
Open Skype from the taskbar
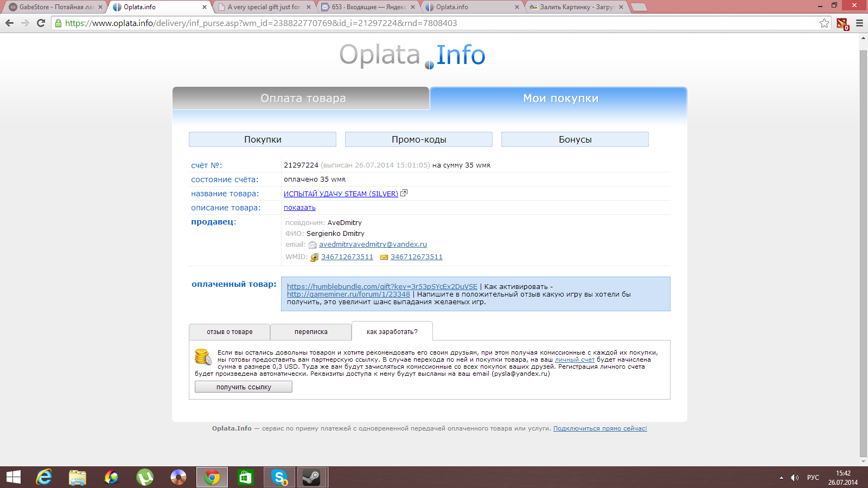pos(279,477)
